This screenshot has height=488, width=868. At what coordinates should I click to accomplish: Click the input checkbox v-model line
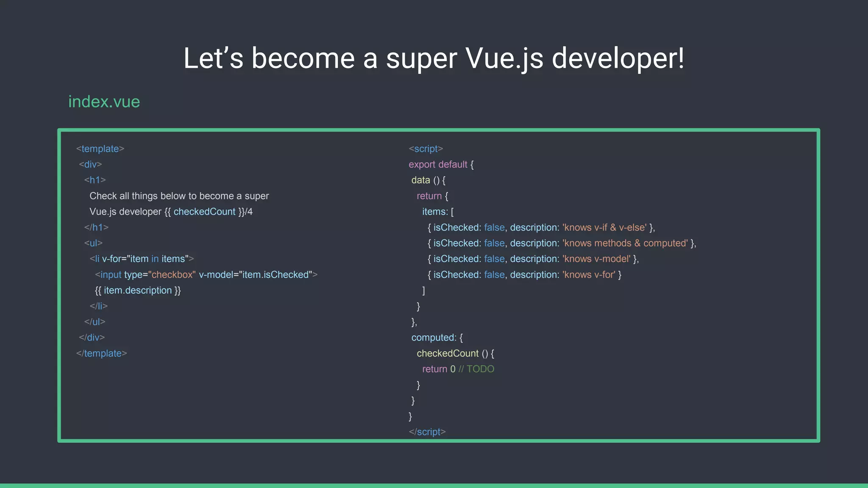coord(206,274)
